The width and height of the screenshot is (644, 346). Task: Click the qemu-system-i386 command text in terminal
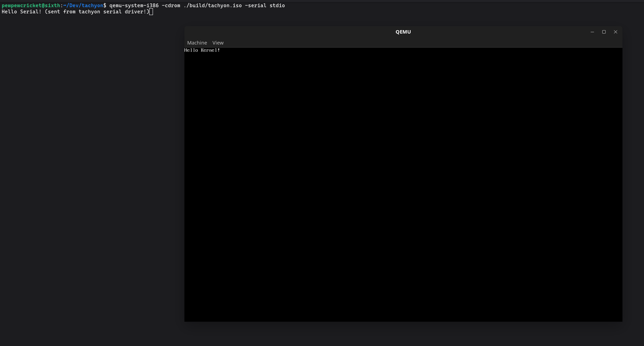click(x=197, y=5)
